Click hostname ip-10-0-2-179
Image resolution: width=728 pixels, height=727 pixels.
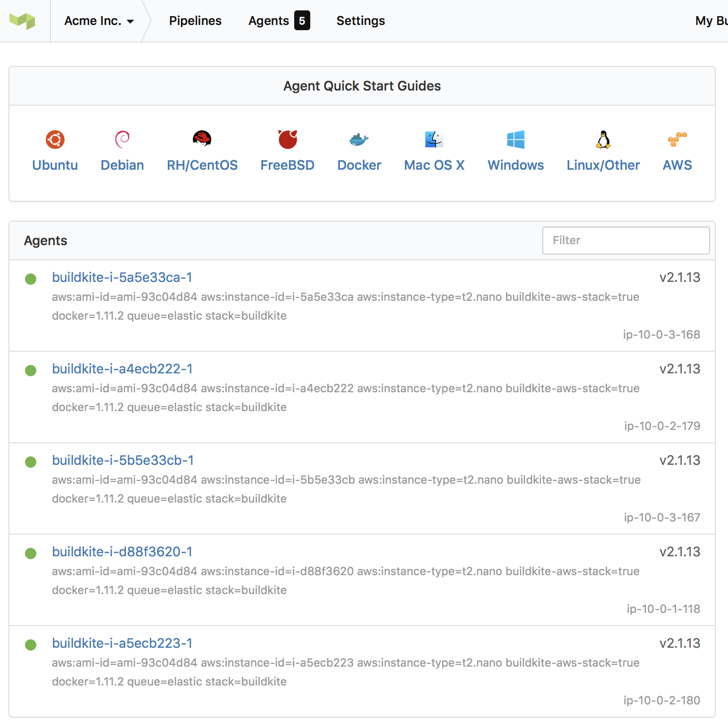click(662, 426)
